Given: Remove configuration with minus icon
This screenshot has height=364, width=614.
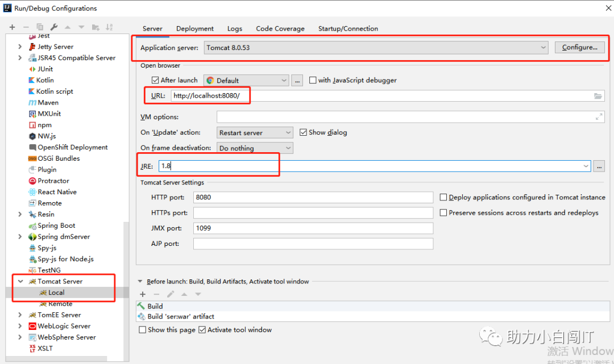Looking at the screenshot, I should [x=26, y=27].
